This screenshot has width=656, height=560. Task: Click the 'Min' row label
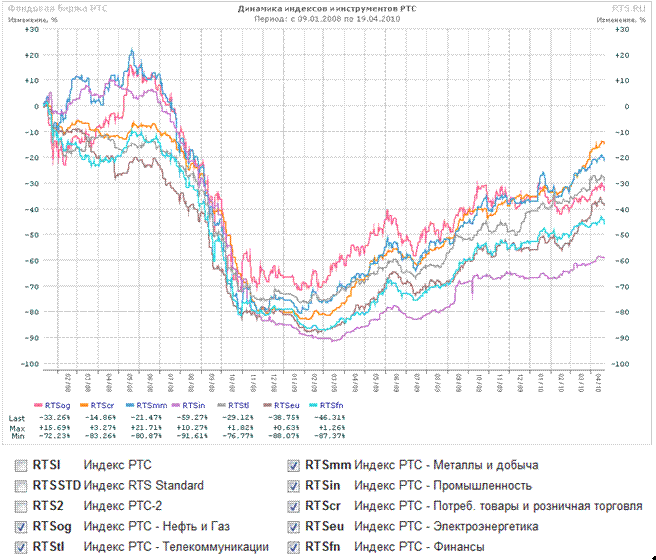(17, 436)
